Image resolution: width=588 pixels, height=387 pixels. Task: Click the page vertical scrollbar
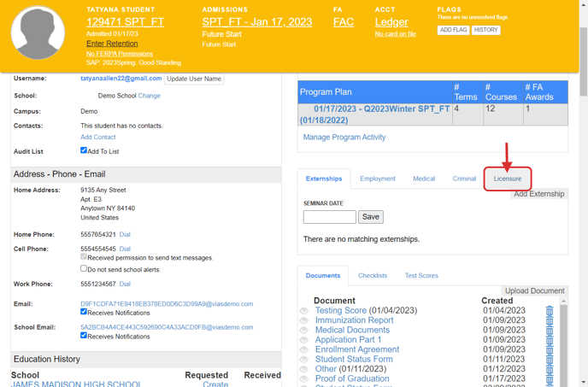583,51
